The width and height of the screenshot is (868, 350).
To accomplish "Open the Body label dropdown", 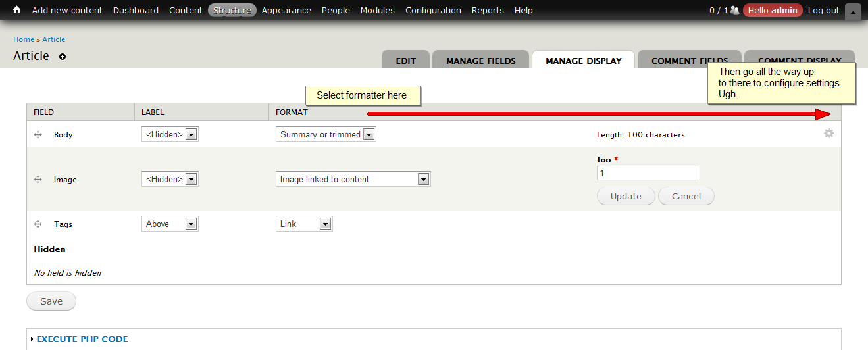I will 170,134.
